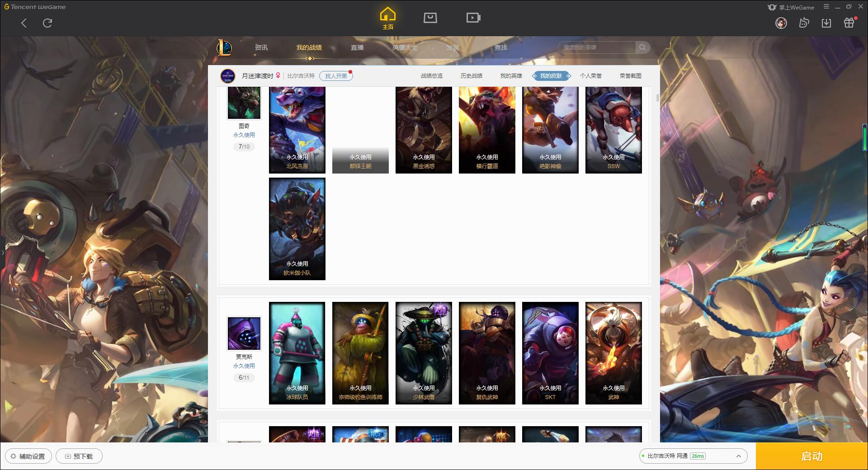
Task: Open the 直播 tab
Action: pos(357,47)
